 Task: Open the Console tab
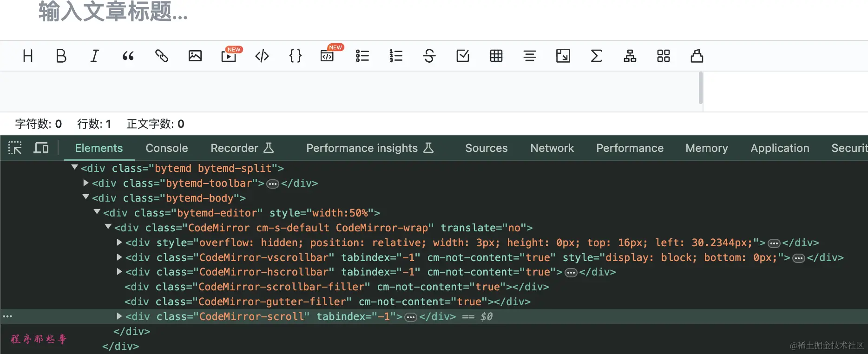[167, 148]
